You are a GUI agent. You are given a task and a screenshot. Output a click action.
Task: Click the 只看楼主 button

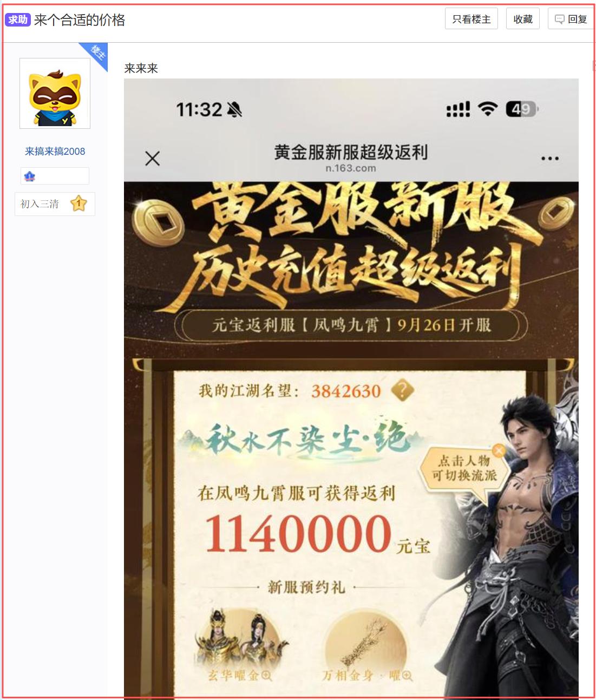pyautogui.click(x=471, y=19)
